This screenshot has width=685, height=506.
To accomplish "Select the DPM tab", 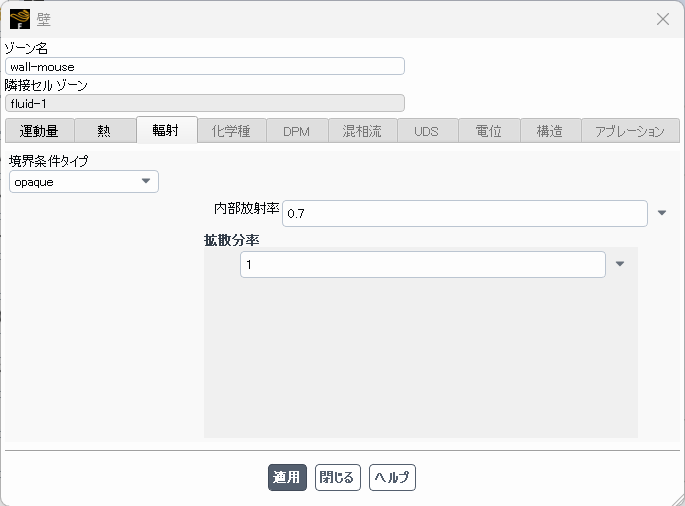I will tap(296, 131).
